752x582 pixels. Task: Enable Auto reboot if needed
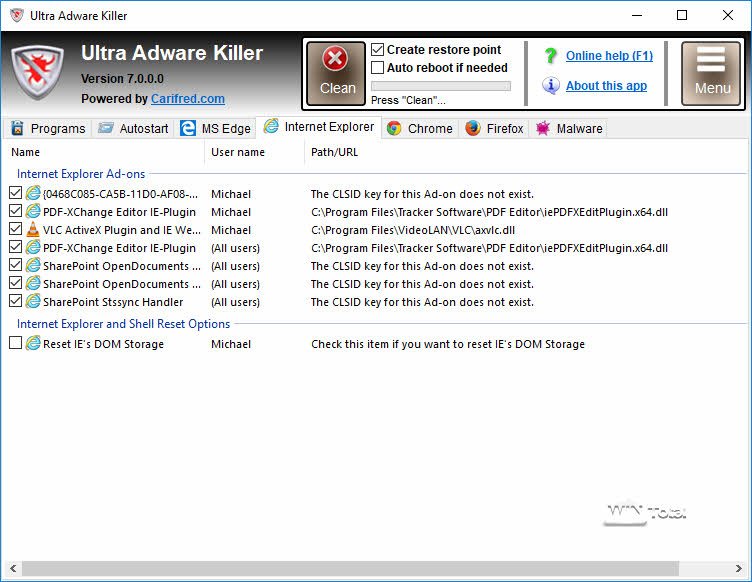click(x=377, y=68)
